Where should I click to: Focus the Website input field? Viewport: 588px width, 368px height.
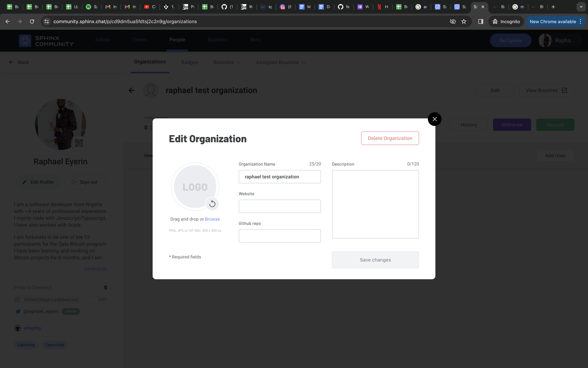click(x=280, y=206)
